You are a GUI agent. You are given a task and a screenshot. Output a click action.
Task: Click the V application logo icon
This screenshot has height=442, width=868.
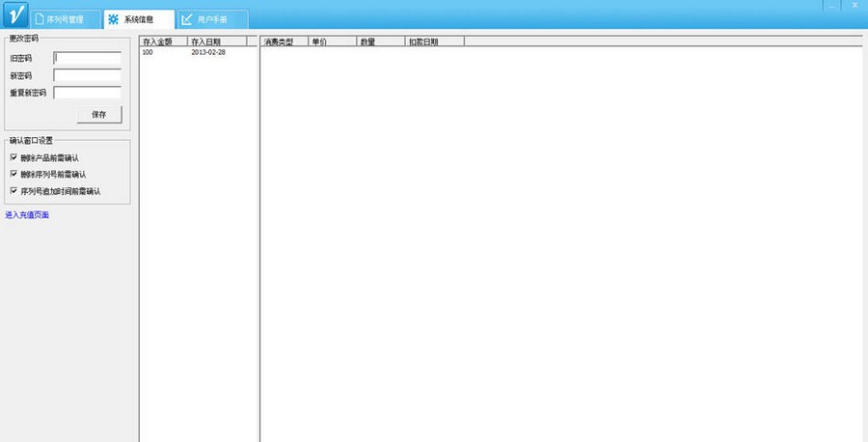(15, 14)
